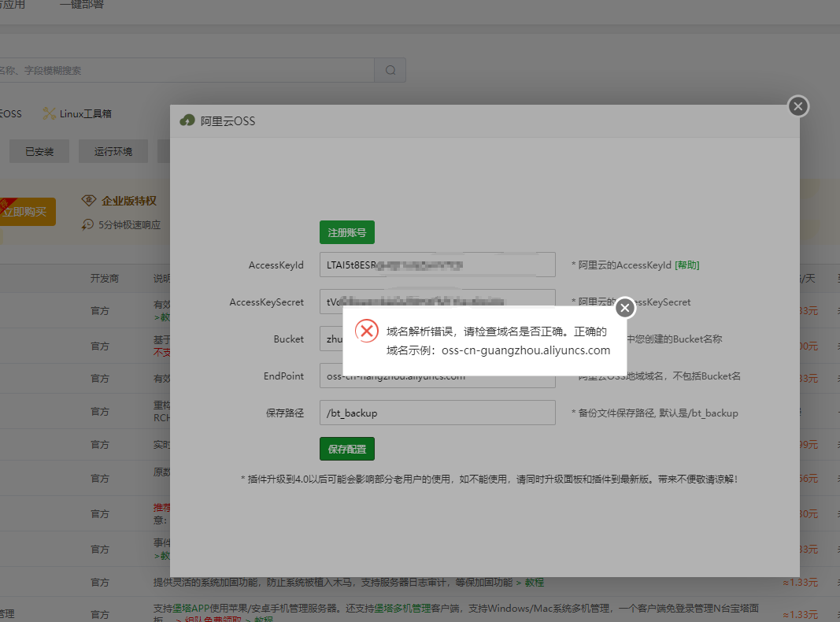
Task: Click the plugin search box
Action: click(187, 70)
